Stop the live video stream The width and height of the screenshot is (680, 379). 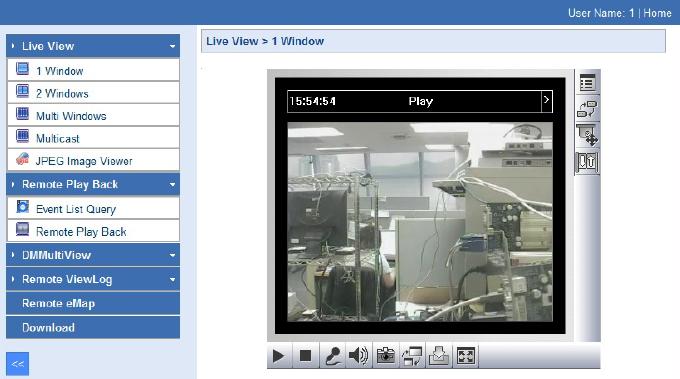(x=305, y=356)
